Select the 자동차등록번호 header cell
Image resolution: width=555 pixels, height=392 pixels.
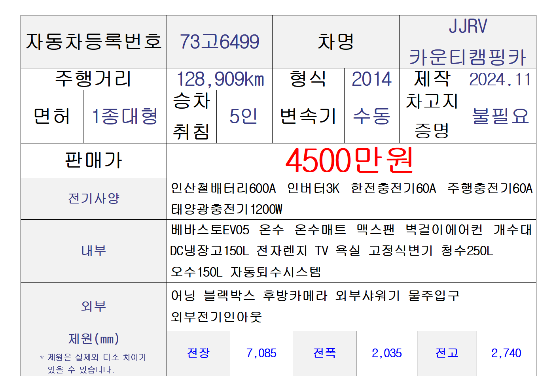(x=94, y=42)
